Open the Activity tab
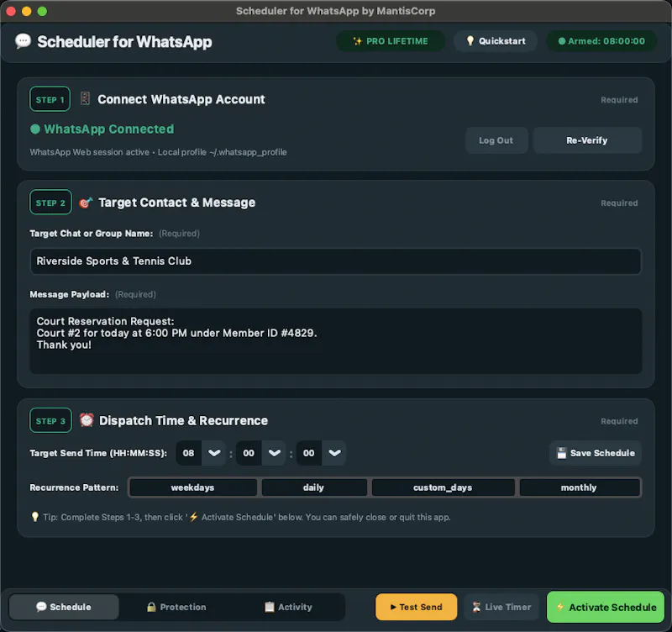This screenshot has width=672, height=632. (288, 607)
